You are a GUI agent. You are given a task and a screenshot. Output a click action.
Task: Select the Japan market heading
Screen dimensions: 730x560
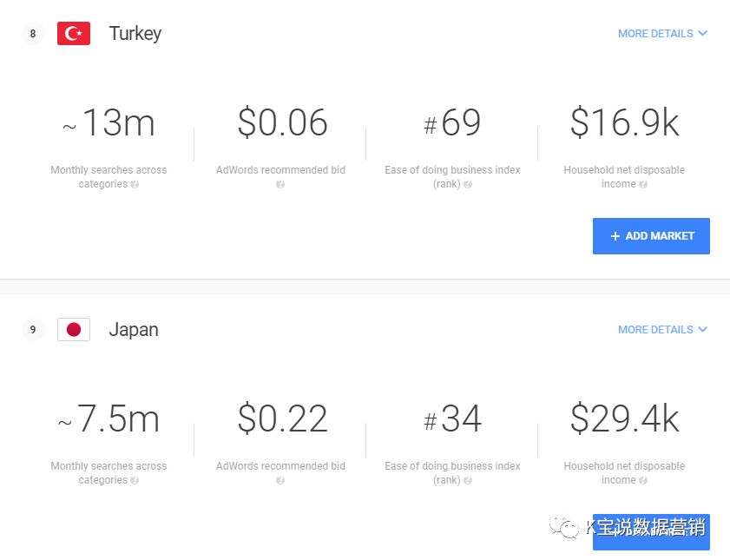(133, 330)
